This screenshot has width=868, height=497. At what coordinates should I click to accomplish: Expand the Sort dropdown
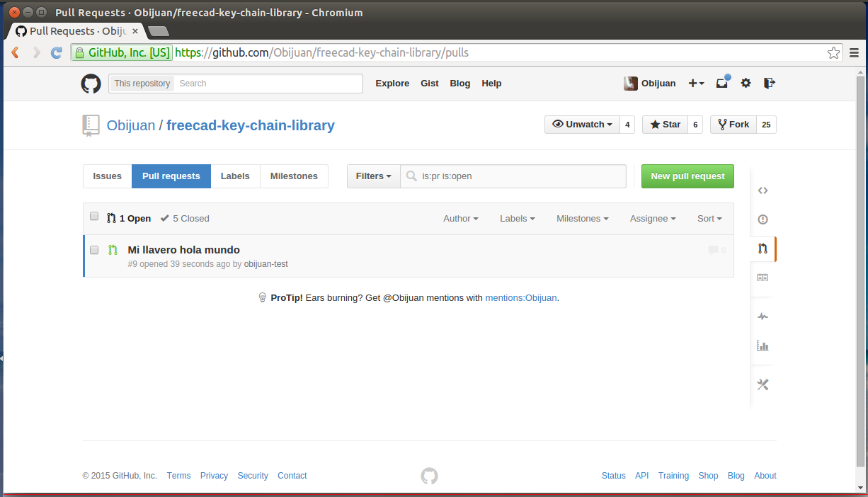tap(709, 219)
